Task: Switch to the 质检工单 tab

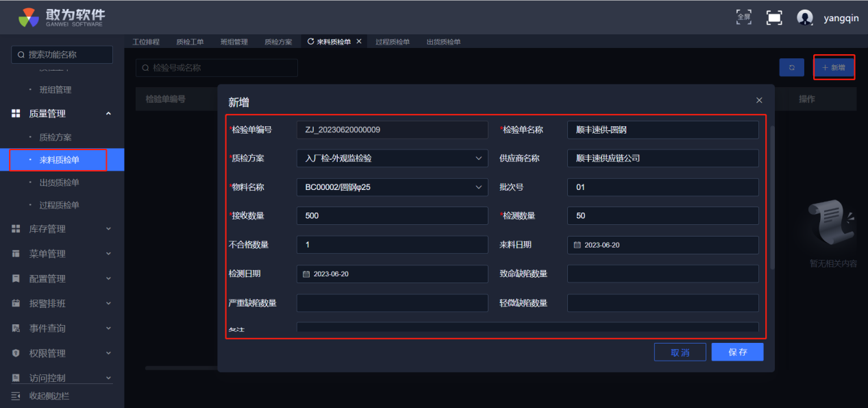Action: [190, 42]
